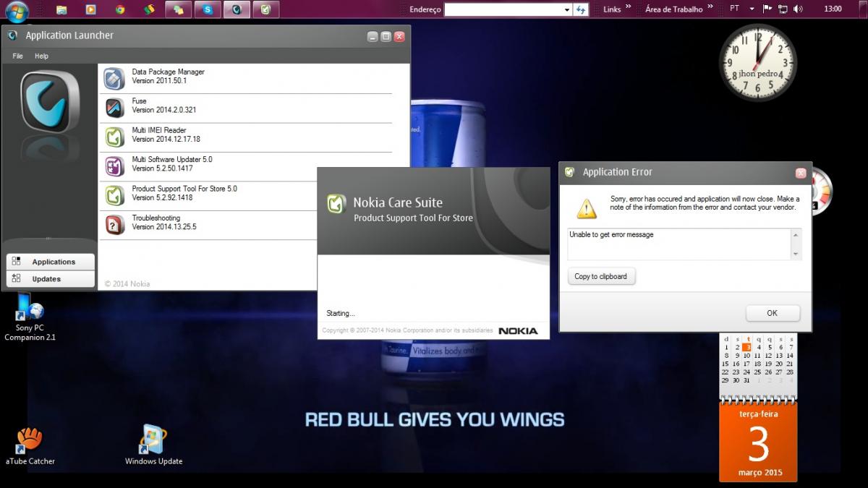Open Product Support Tool For Store icon in launcher list
Screen dimensions: 868x488
point(114,195)
